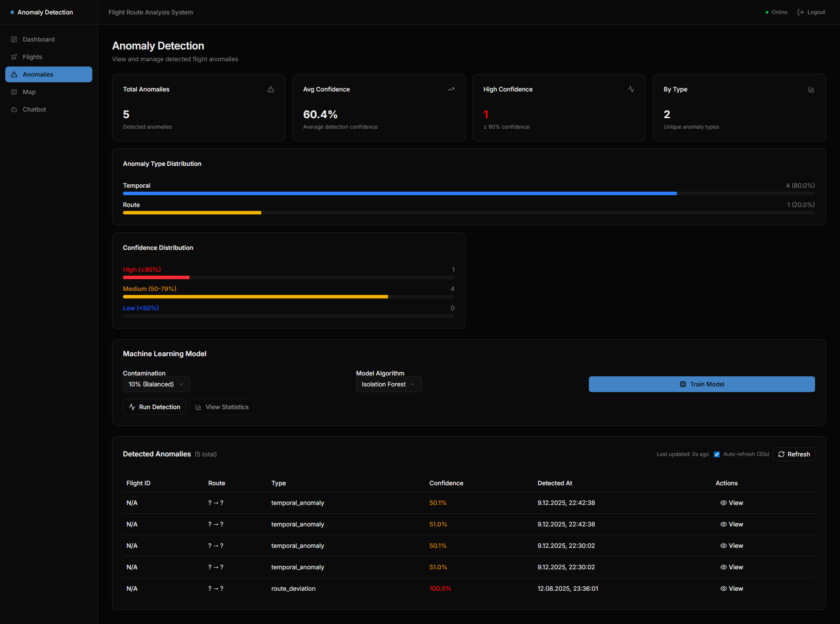Click the Dashboard grid icon in sidebar
Screen dimensions: 840x624
click(14, 39)
